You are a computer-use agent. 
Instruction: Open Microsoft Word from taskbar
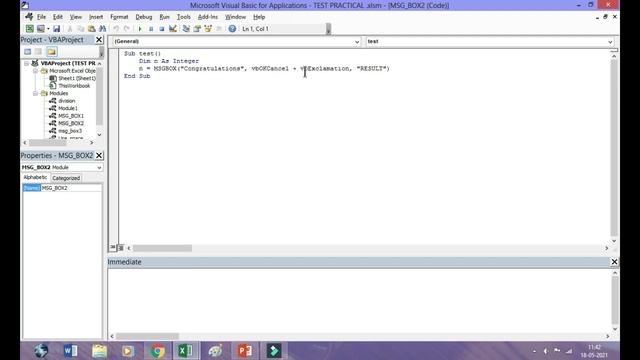tap(70, 351)
